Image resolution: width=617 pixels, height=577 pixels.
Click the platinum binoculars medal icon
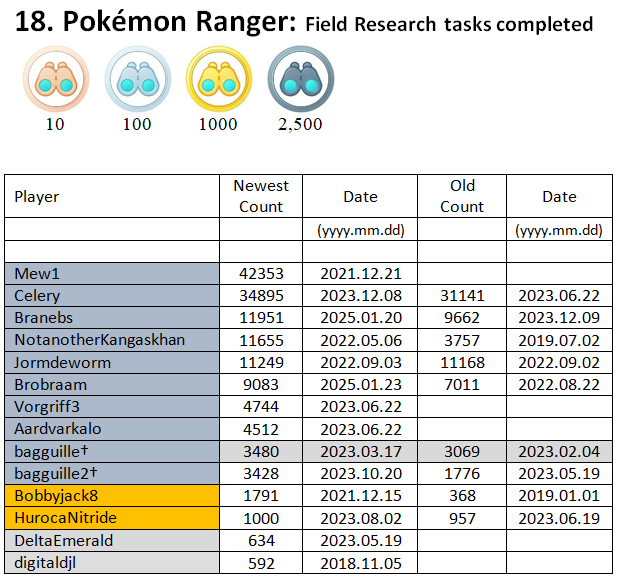301,79
